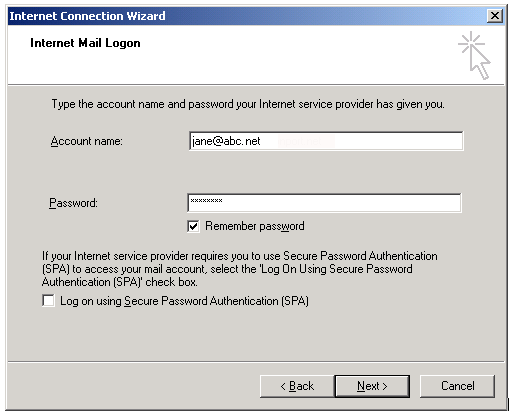
Task: Click the 'Password:' label
Action: coord(73,203)
